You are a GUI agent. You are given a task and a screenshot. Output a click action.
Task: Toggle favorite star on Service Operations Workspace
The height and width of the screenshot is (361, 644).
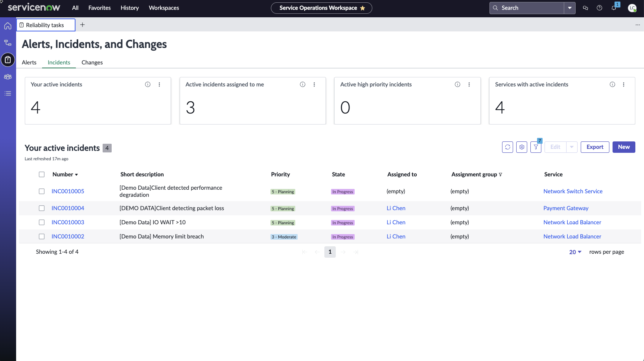click(x=362, y=8)
